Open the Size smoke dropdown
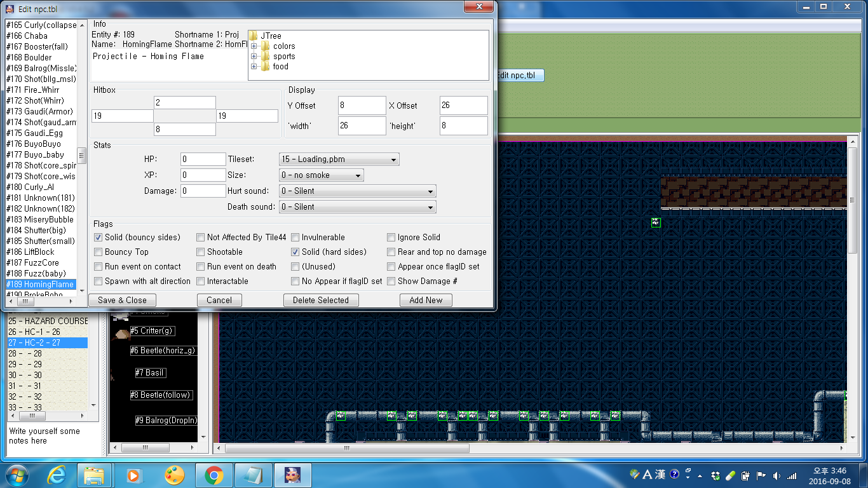 tap(322, 175)
